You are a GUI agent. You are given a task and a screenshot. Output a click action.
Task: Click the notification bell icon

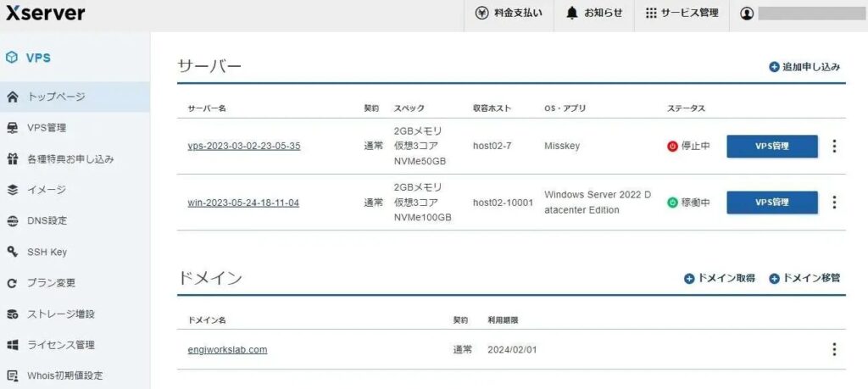pyautogui.click(x=572, y=14)
